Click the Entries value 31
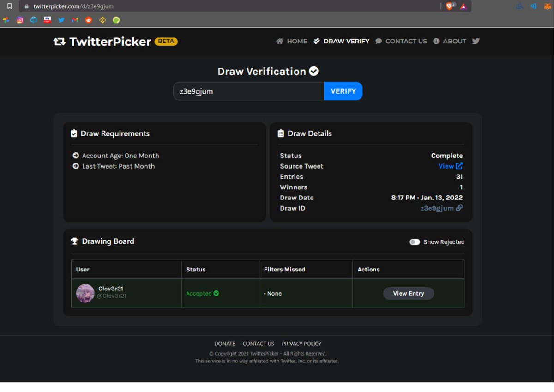This screenshot has width=554, height=392. [x=459, y=176]
